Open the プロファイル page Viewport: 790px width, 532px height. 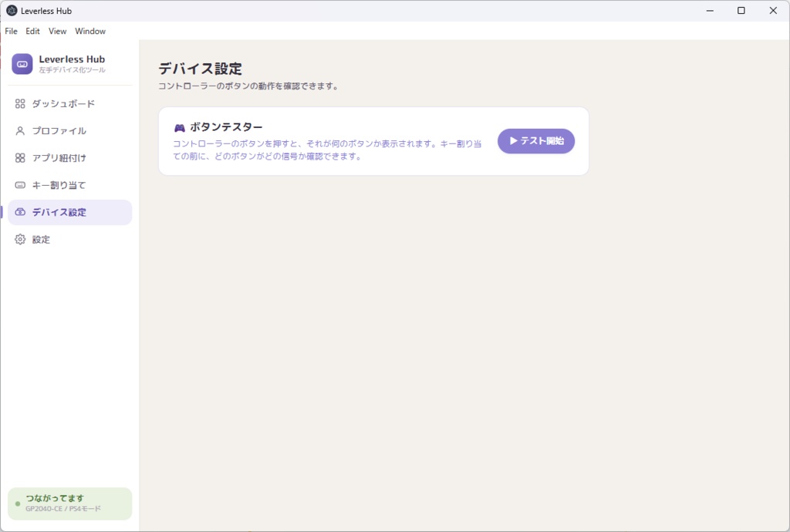click(70, 131)
